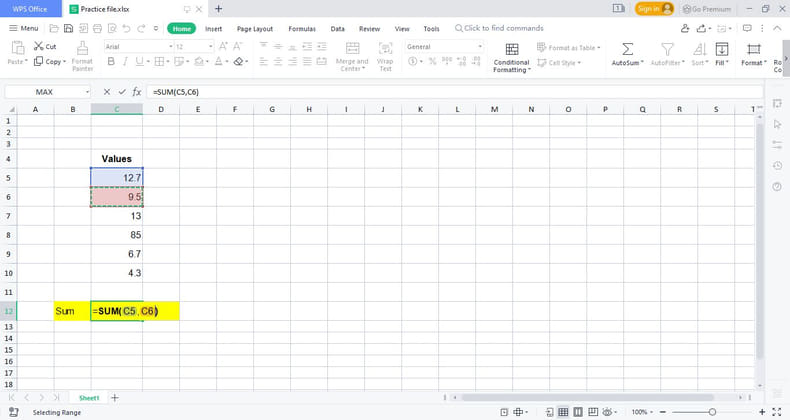The width and height of the screenshot is (790, 420).
Task: Switch to the Formulas tab
Action: coord(302,29)
